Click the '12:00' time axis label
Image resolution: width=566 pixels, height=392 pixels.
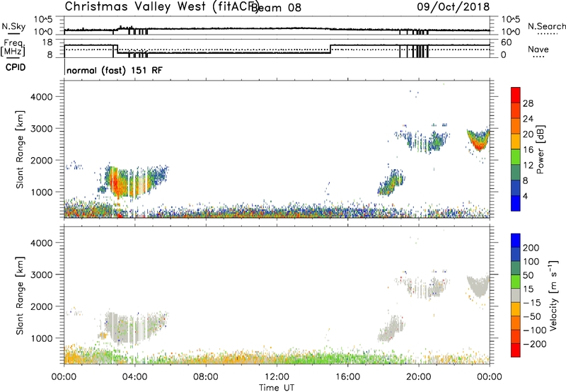coord(277,377)
